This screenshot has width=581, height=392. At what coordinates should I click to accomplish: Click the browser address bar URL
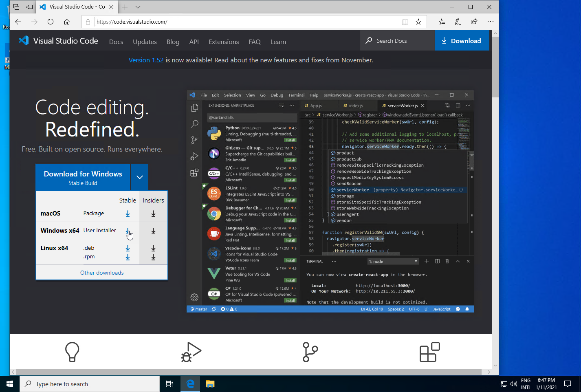(132, 22)
